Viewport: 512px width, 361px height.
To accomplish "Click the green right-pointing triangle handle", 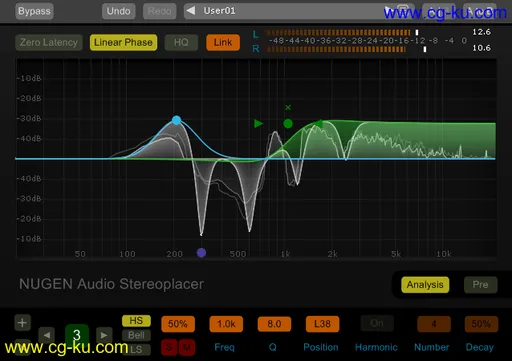I will [x=258, y=124].
